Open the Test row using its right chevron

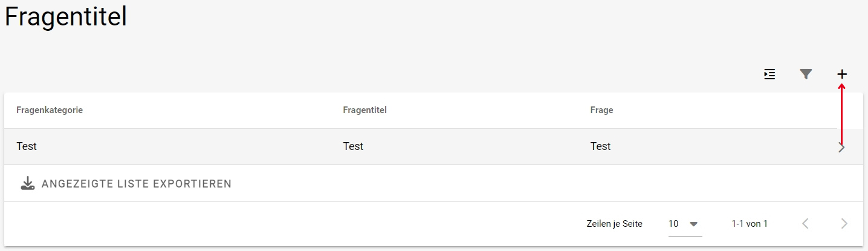click(x=842, y=147)
